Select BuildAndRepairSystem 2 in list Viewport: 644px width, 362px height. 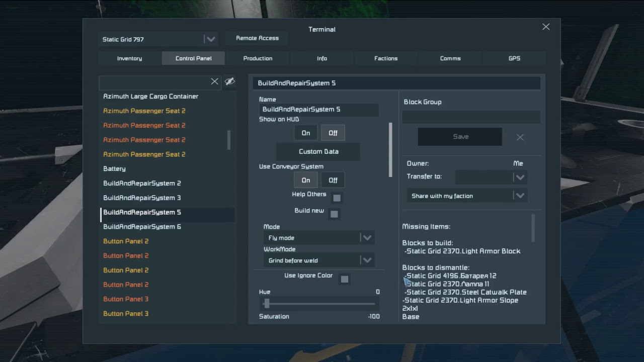142,184
